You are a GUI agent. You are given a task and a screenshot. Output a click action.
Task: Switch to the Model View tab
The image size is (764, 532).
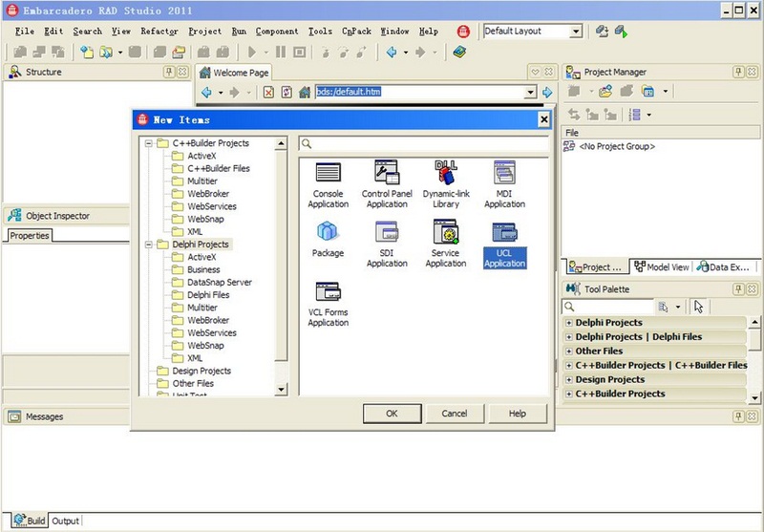[661, 267]
